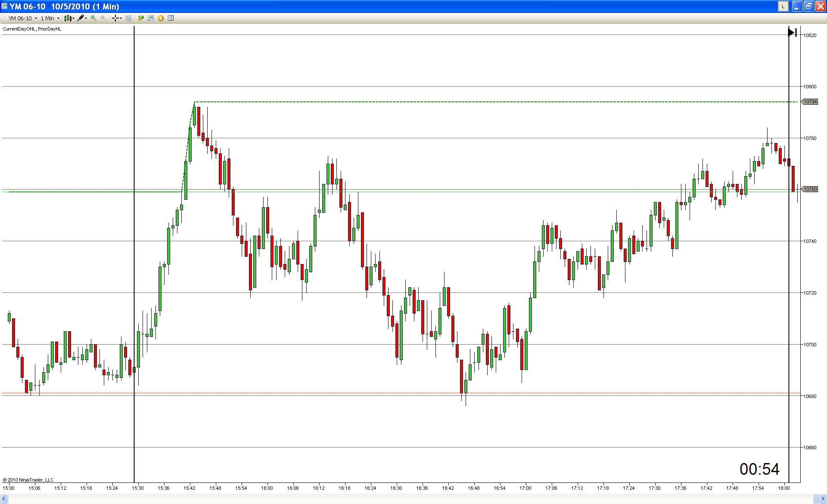Click the gold dollar coin strategies icon

[x=161, y=18]
